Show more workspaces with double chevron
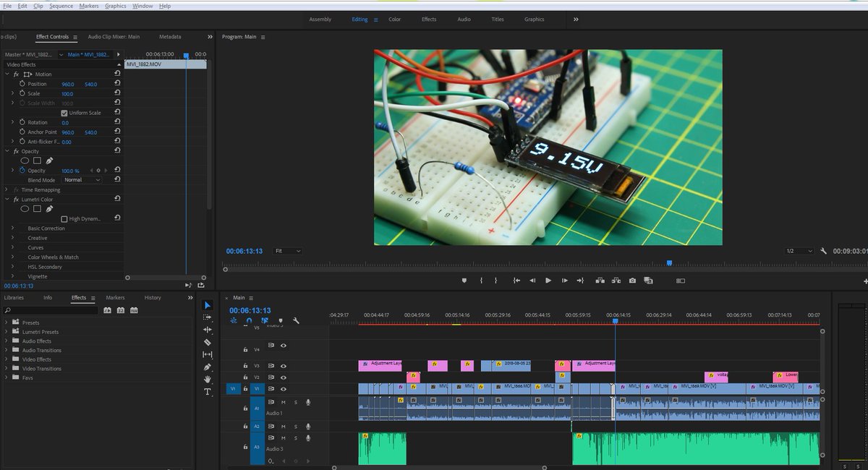 point(576,20)
